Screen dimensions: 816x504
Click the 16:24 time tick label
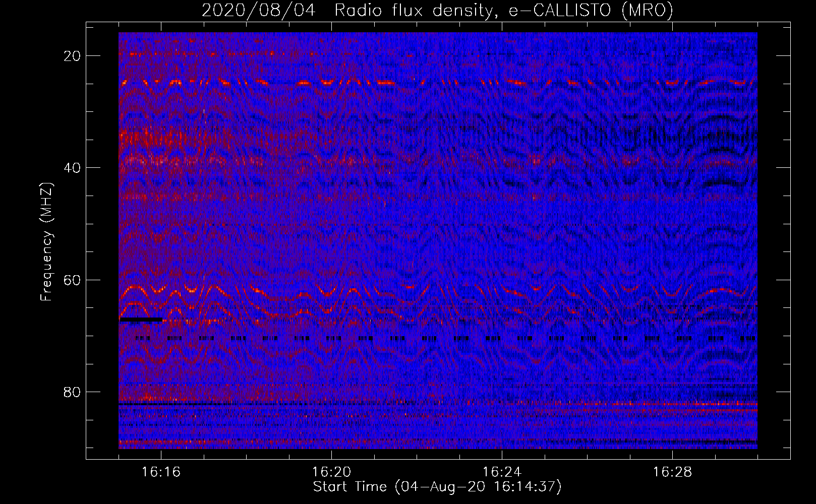coord(502,472)
